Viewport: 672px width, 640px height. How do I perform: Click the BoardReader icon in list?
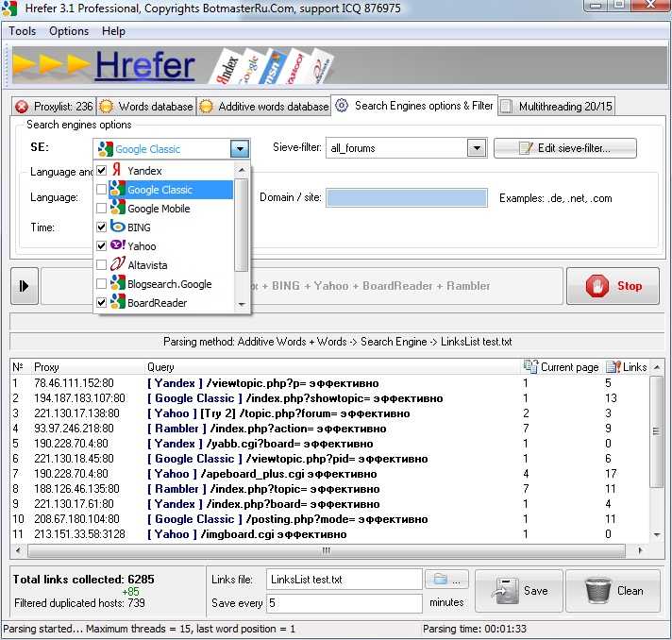pyautogui.click(x=117, y=302)
